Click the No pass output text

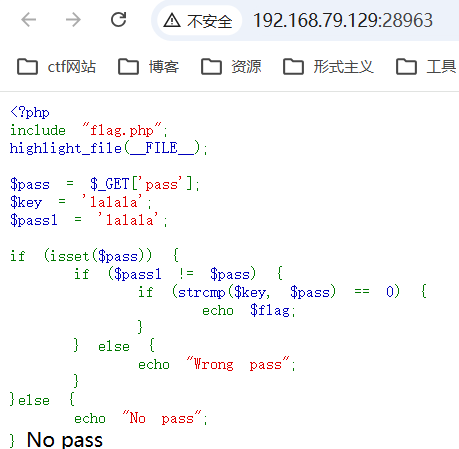(65, 440)
